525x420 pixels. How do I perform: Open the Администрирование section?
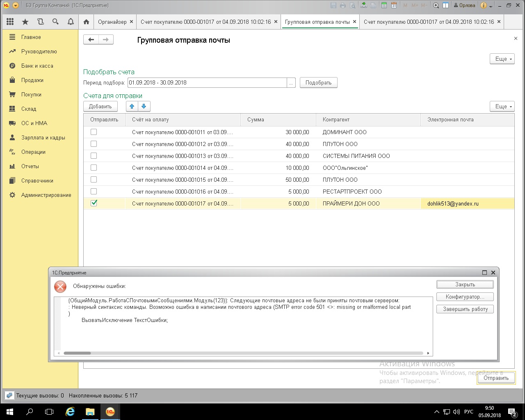coord(46,195)
